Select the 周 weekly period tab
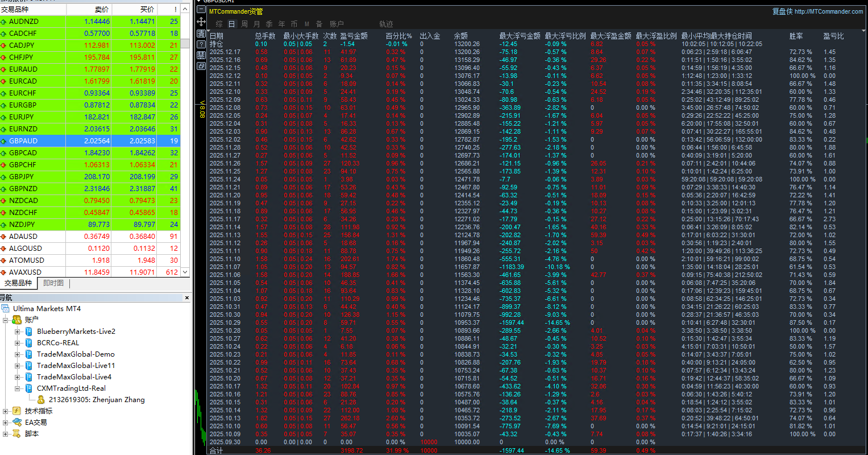The height and width of the screenshot is (455, 868). tap(244, 24)
